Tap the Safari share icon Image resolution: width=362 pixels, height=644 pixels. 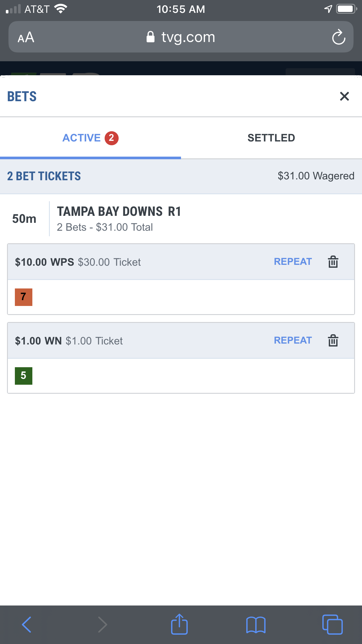point(179,624)
